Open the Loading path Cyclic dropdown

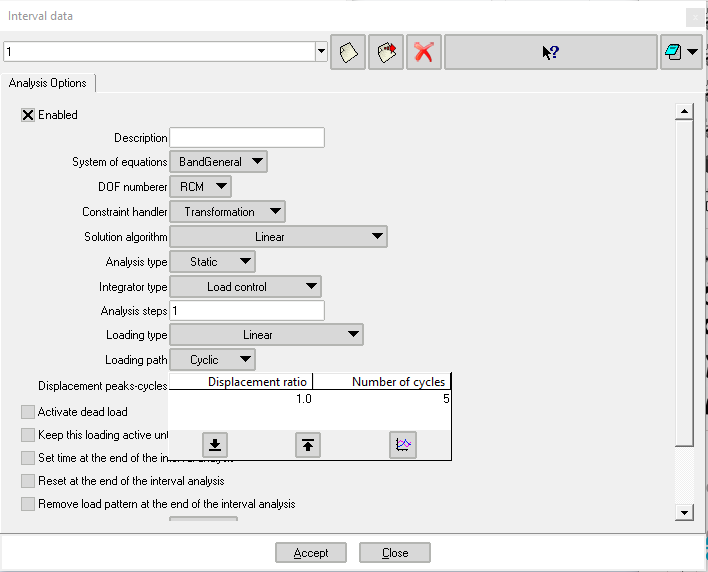(212, 360)
